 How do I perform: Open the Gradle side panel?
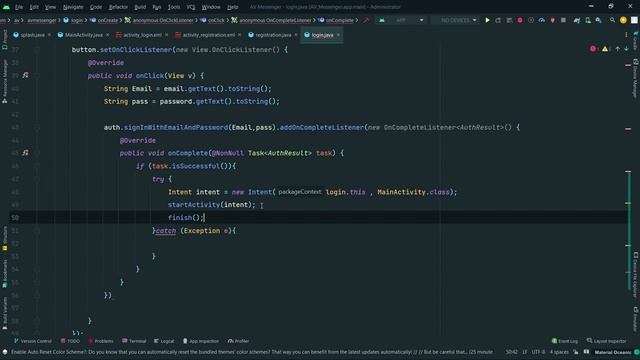pos(636,41)
